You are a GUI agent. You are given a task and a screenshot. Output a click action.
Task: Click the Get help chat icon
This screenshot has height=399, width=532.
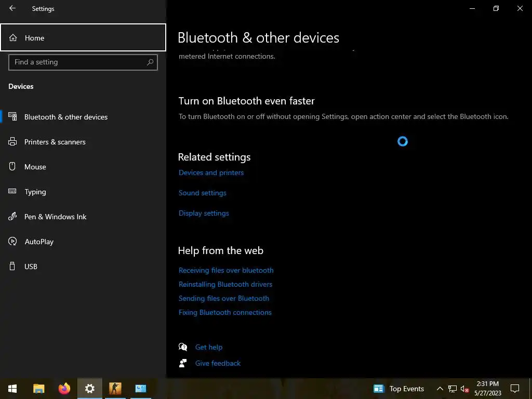183,347
